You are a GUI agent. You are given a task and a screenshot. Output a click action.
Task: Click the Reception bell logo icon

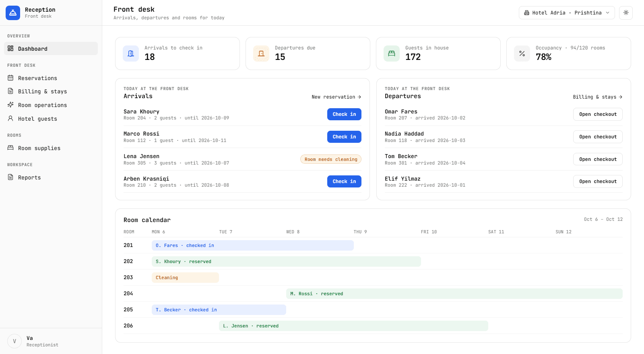click(x=13, y=13)
